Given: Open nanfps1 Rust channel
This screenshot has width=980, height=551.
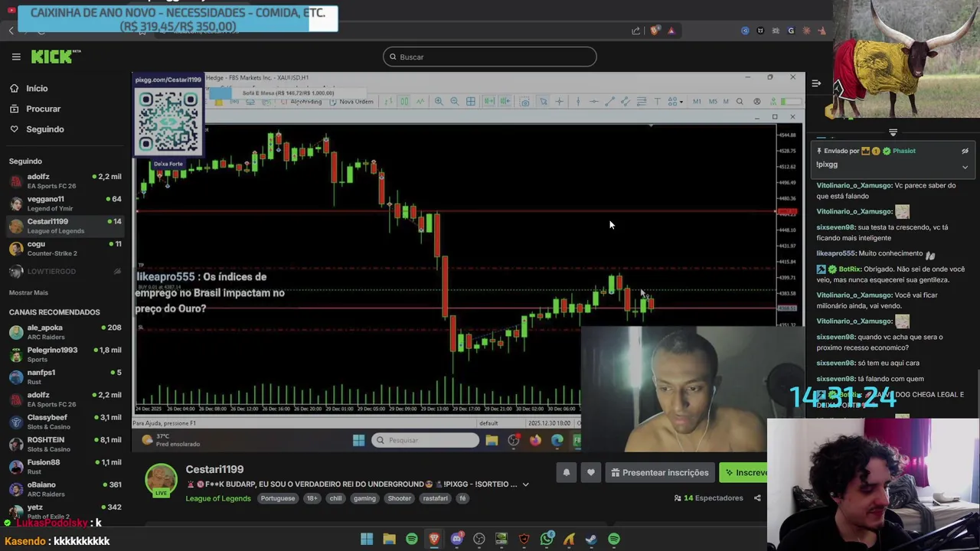Looking at the screenshot, I should pos(65,377).
